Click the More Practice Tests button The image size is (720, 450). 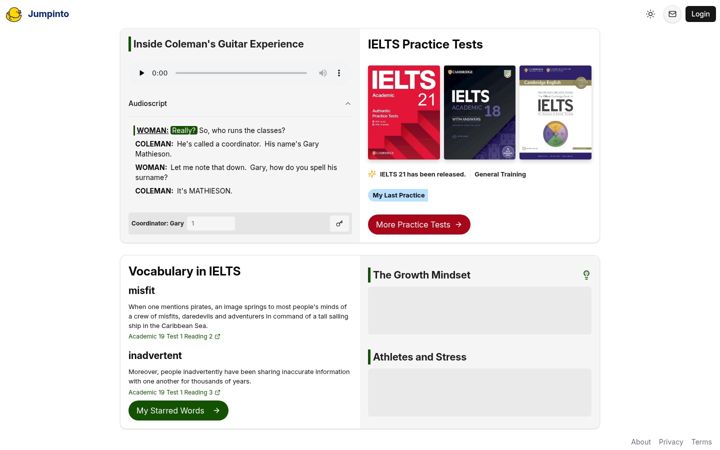click(419, 225)
